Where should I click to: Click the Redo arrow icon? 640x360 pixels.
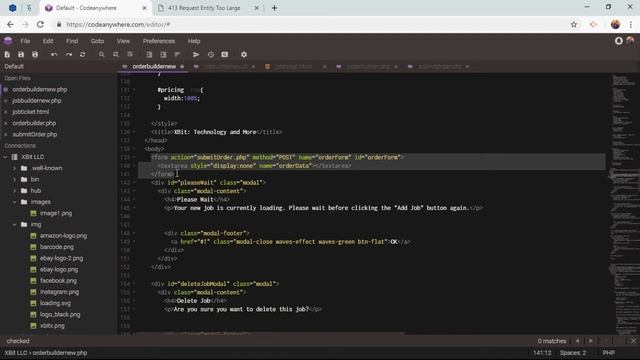tap(69, 54)
